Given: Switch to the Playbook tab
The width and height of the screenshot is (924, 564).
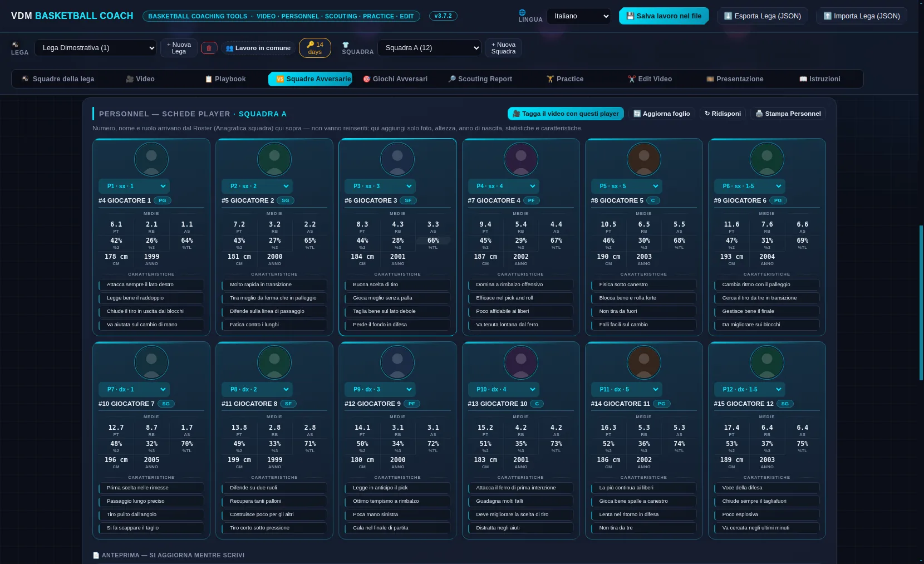Looking at the screenshot, I should [225, 79].
